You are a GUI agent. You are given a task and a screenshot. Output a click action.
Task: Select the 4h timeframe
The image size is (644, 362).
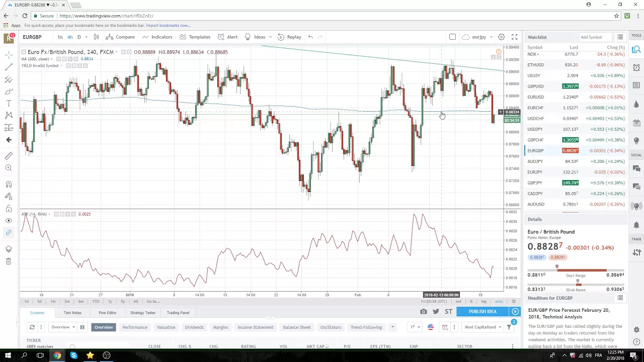coord(70,37)
